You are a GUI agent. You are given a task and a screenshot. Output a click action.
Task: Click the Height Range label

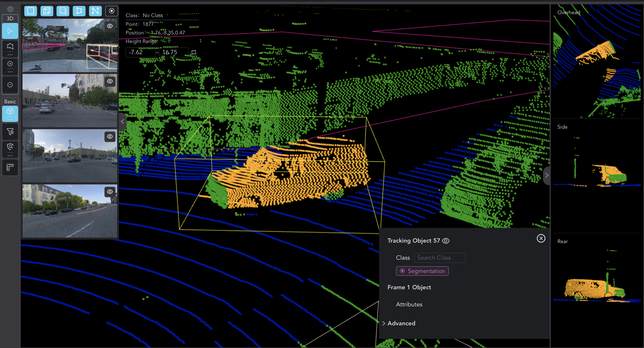click(x=142, y=41)
